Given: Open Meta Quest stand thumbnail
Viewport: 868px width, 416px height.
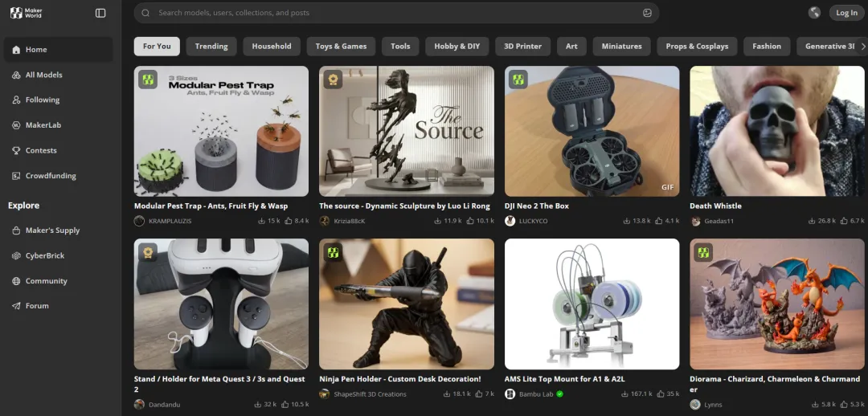Looking at the screenshot, I should click(221, 304).
